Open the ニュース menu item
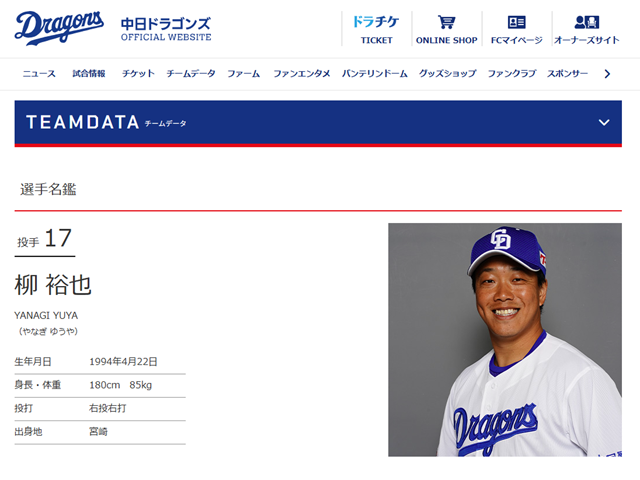Image resolution: width=640 pixels, height=480 pixels. pyautogui.click(x=39, y=73)
